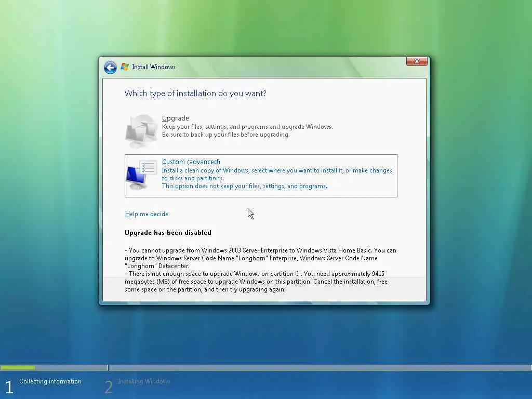Select the disabled Upgrade computer icon
This screenshot has width=532, height=399.
point(141,131)
